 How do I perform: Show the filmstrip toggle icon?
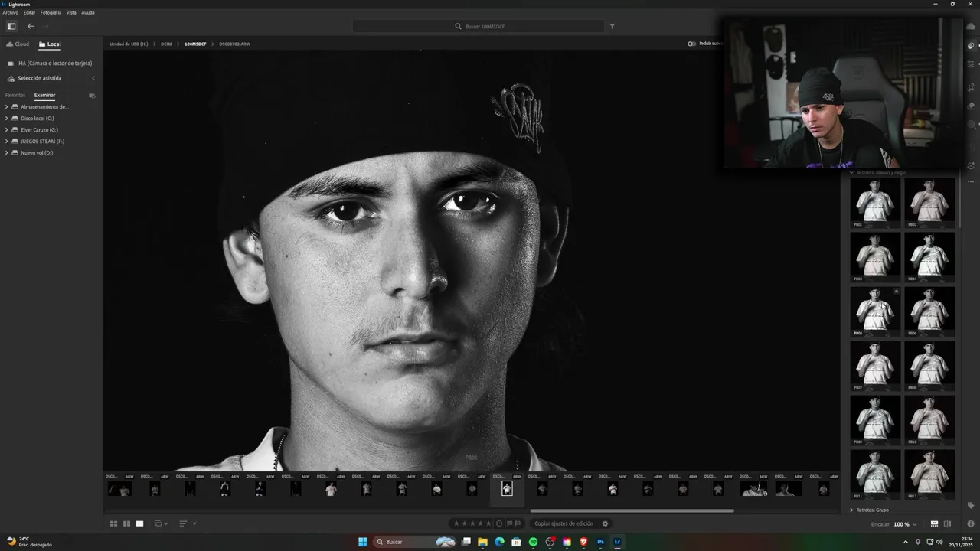point(934,523)
